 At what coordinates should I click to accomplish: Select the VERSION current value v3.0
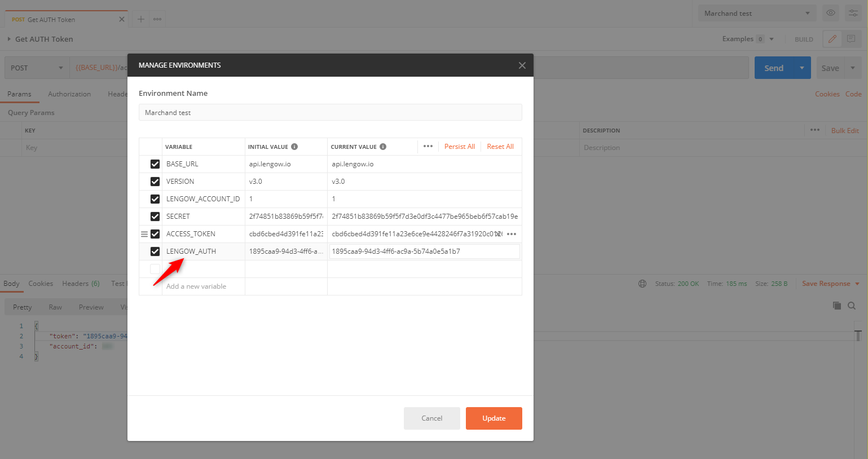[x=338, y=182]
